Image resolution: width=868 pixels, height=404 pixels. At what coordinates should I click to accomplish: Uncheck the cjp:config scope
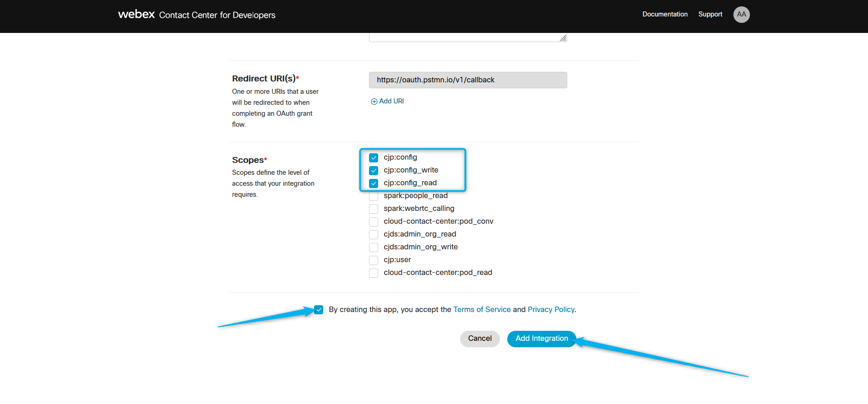point(374,158)
